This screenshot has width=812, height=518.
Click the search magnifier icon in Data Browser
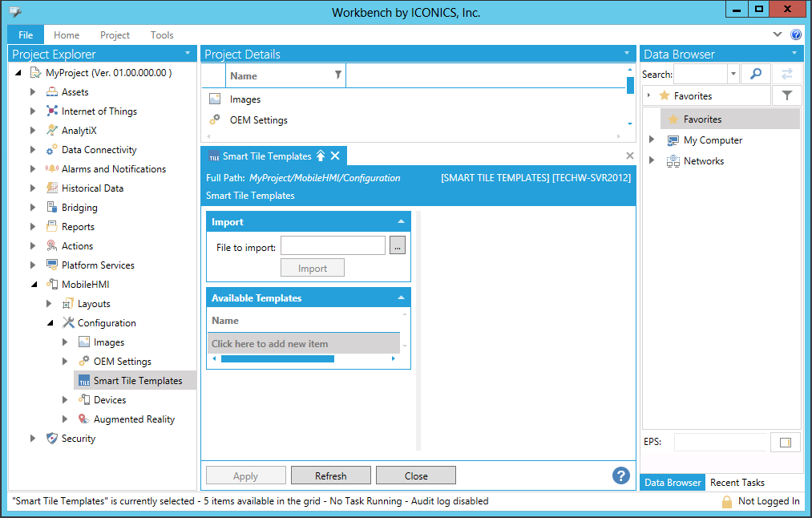click(x=756, y=74)
